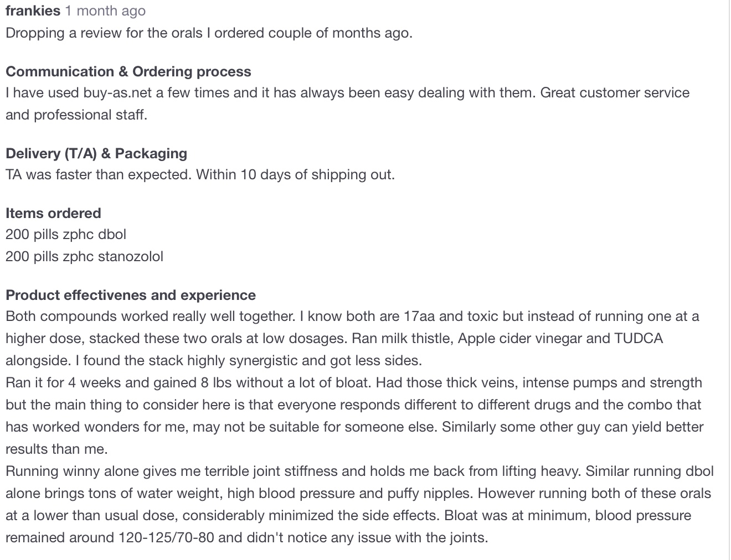Click the "results than me." line
731x560 pixels.
click(56, 449)
